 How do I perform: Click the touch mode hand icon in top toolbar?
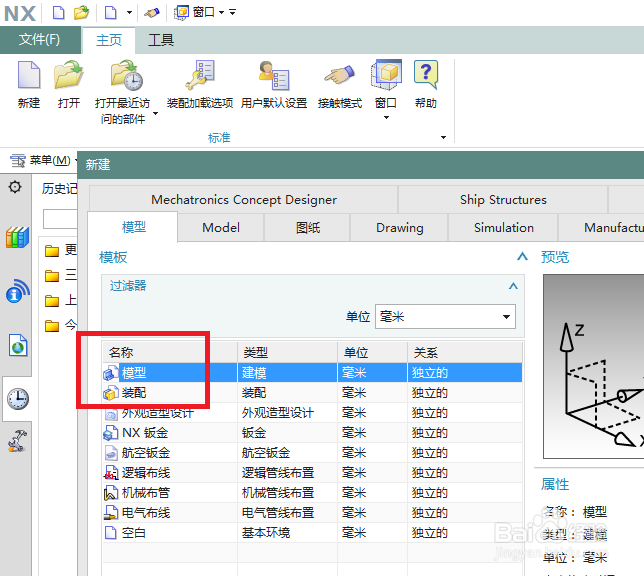click(152, 13)
